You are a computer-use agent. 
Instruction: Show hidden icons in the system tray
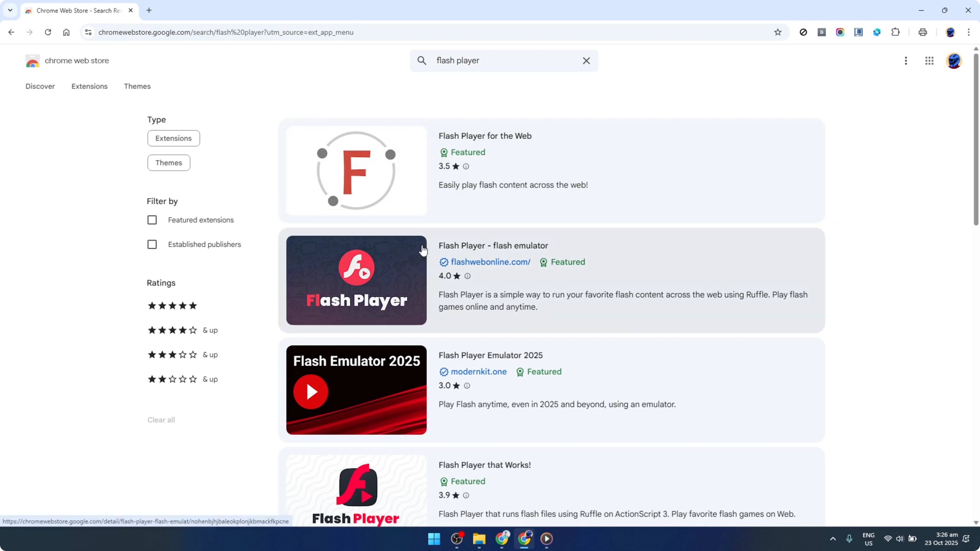point(833,539)
